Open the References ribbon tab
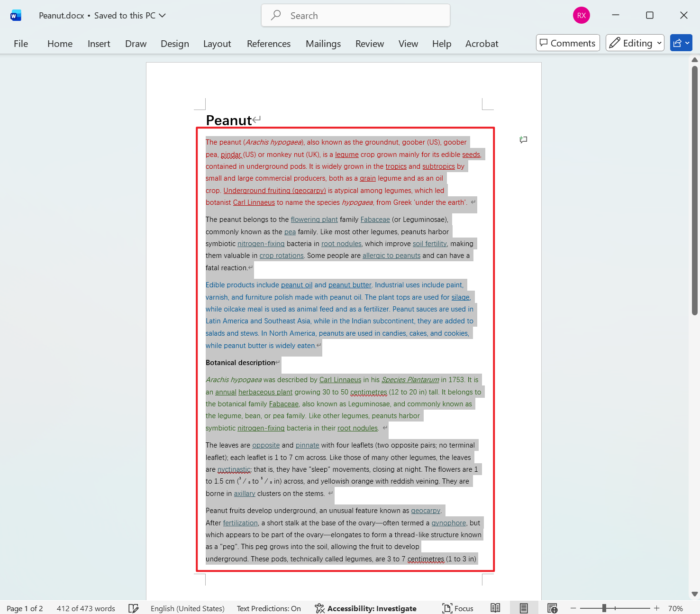 [268, 43]
